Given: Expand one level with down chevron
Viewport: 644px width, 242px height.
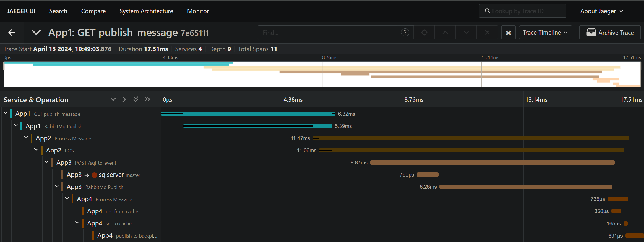Looking at the screenshot, I should pyautogui.click(x=113, y=99).
